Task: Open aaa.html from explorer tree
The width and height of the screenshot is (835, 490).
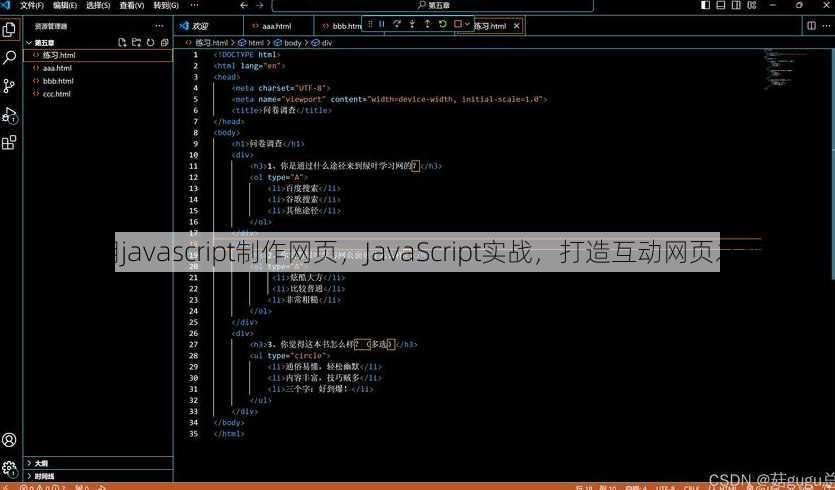Action: tap(99, 68)
